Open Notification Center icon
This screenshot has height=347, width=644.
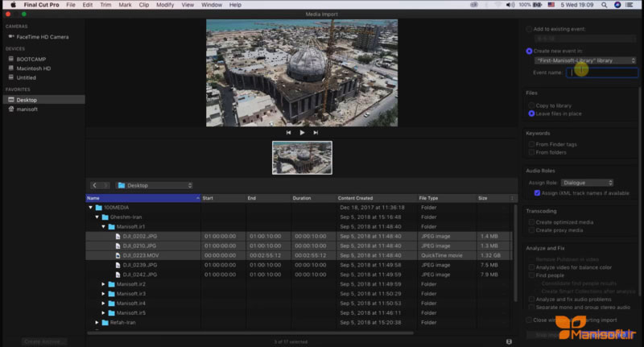(630, 5)
